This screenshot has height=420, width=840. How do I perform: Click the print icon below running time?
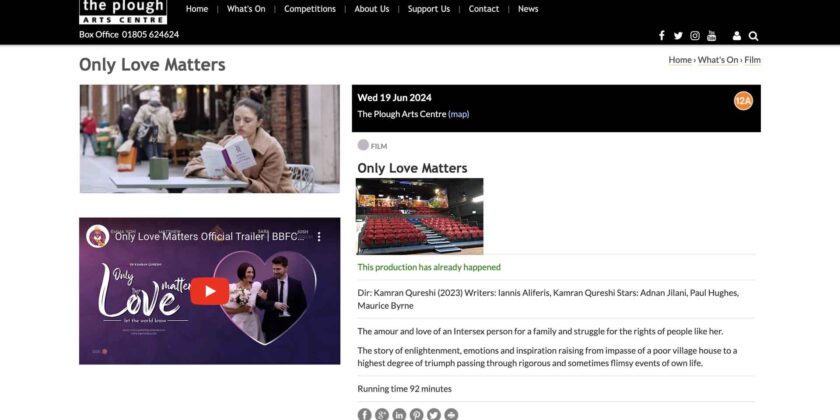(x=451, y=414)
